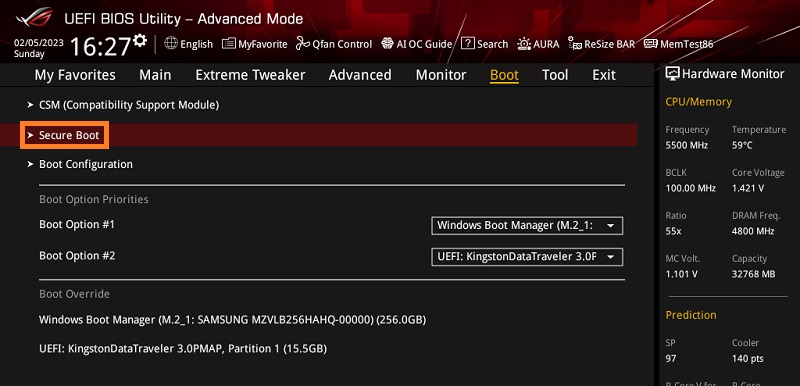Click the SP value 97

[670, 359]
